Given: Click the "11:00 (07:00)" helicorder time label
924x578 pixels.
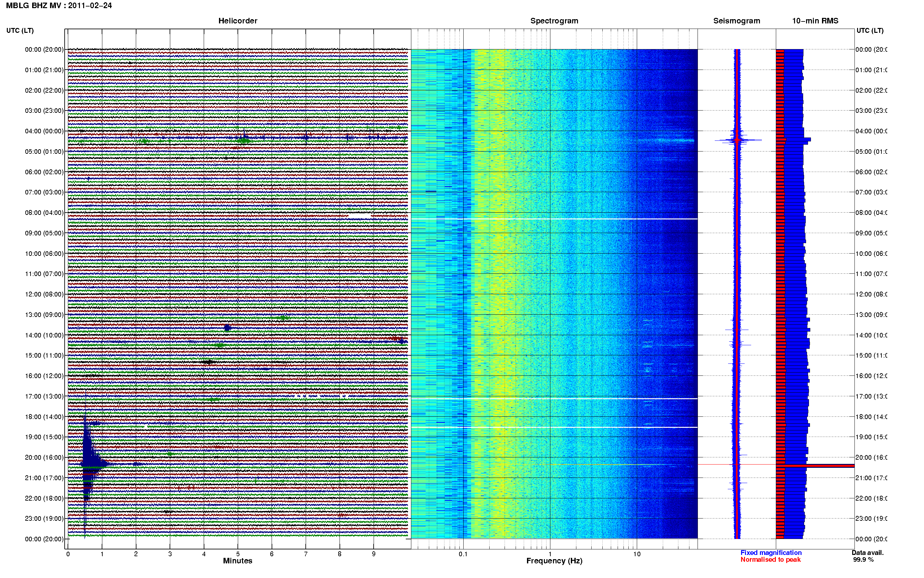Looking at the screenshot, I should [44, 274].
